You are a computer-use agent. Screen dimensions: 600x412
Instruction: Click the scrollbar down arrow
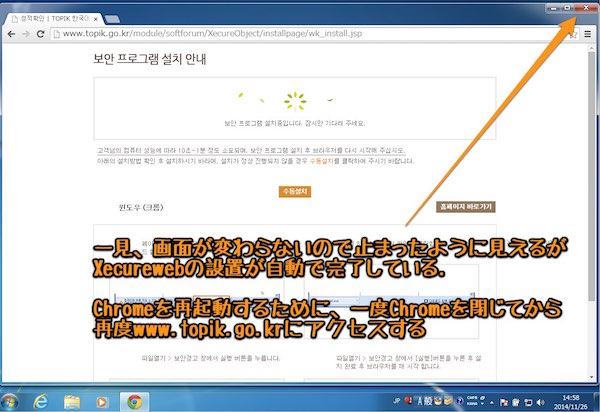click(592, 378)
